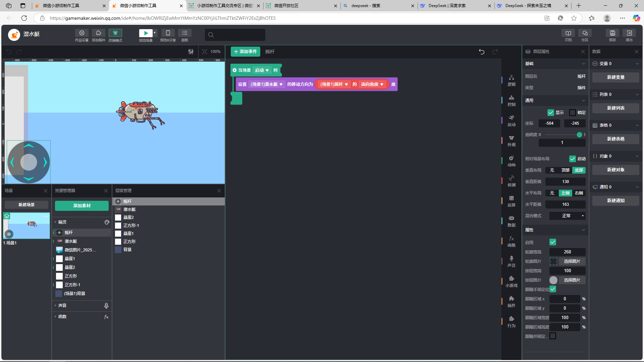The image size is (644, 362).
Task: Open the canvas adjustment sliders icon
Action: point(191,52)
